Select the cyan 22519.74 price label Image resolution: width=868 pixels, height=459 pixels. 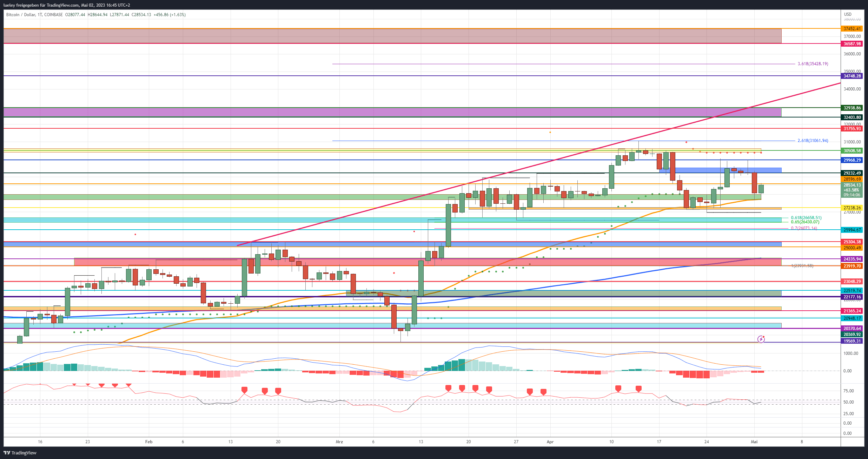tap(852, 291)
